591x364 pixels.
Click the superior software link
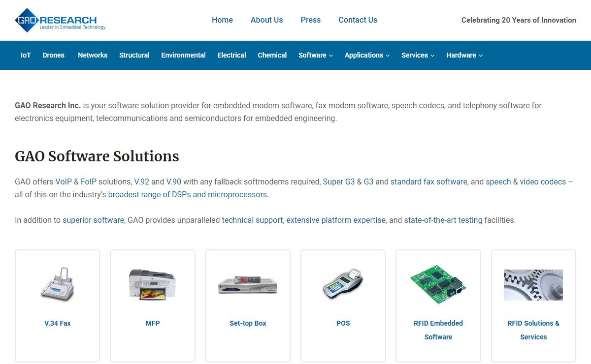pyautogui.click(x=93, y=220)
